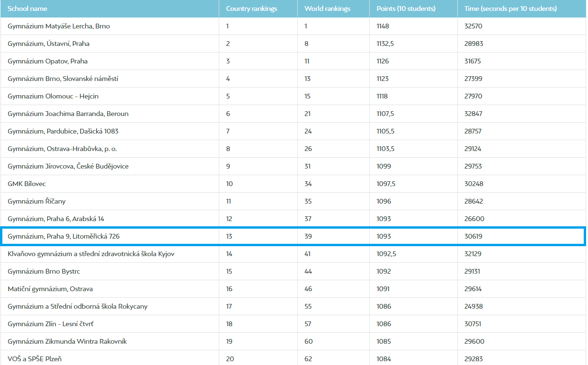588x365 pixels.
Task: Click world ranking 39
Action: click(x=308, y=236)
